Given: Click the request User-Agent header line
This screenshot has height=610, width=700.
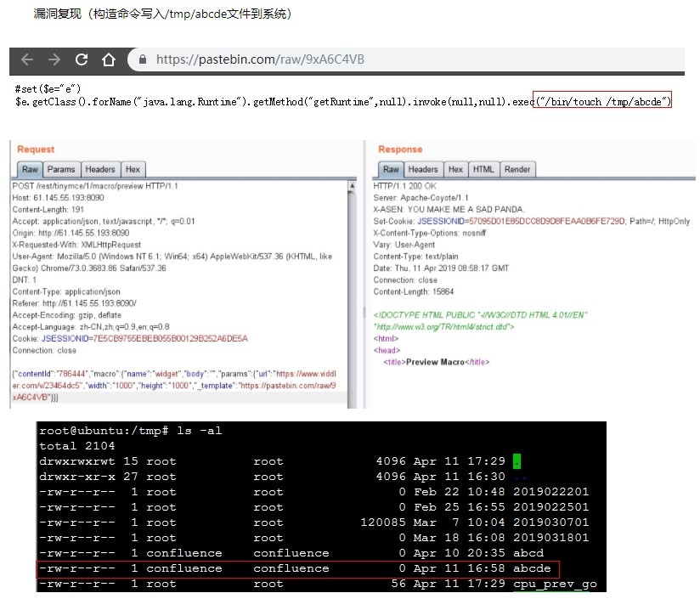Looking at the screenshot, I should point(172,263).
